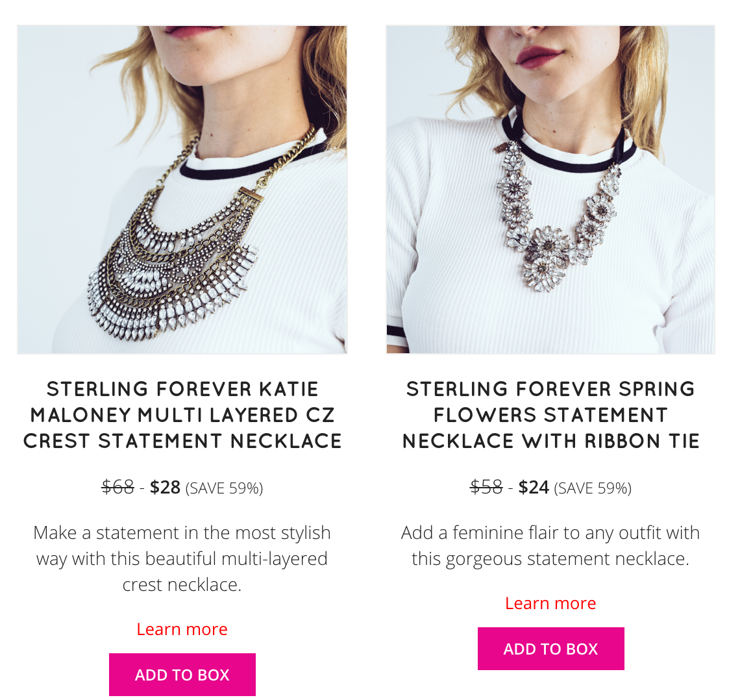Viewport: 740px width, 700px height.
Task: Click the SAVE 59% label beside $28
Action: [x=224, y=488]
